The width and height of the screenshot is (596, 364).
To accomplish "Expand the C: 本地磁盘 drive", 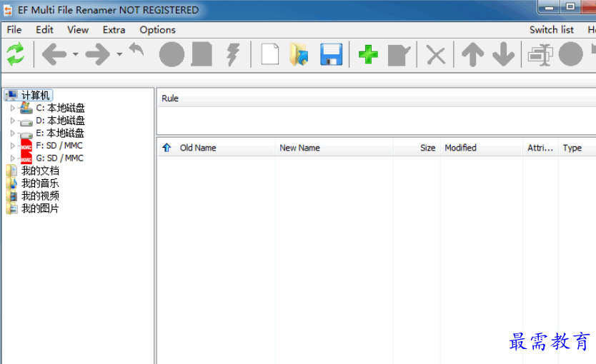I will coord(13,108).
